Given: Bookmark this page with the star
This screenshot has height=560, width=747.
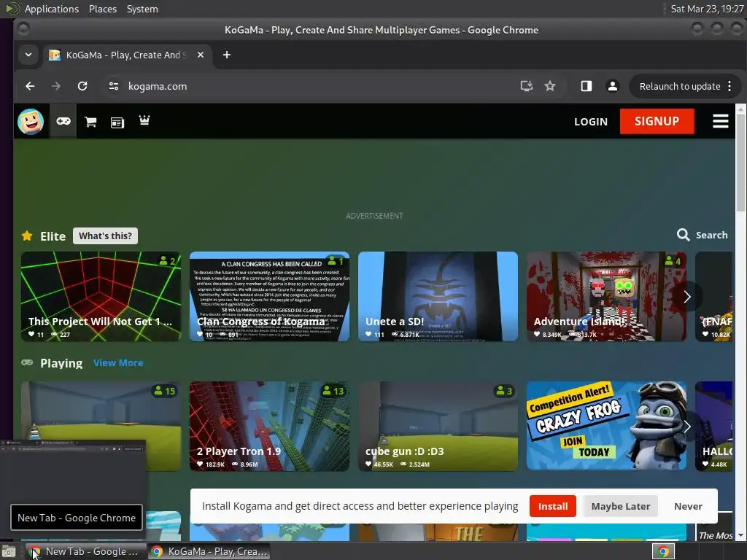Looking at the screenshot, I should [x=550, y=86].
